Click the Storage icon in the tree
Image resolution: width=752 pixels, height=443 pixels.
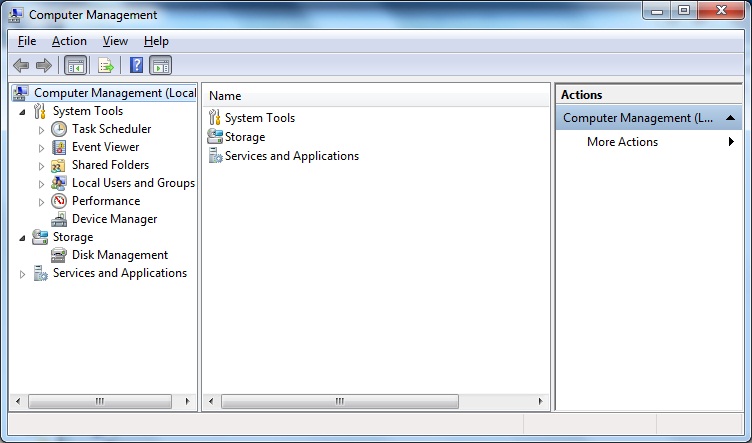[40, 237]
